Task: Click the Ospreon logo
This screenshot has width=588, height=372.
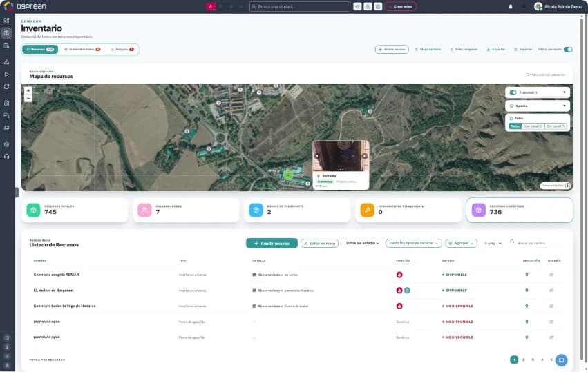Action: 25,6
